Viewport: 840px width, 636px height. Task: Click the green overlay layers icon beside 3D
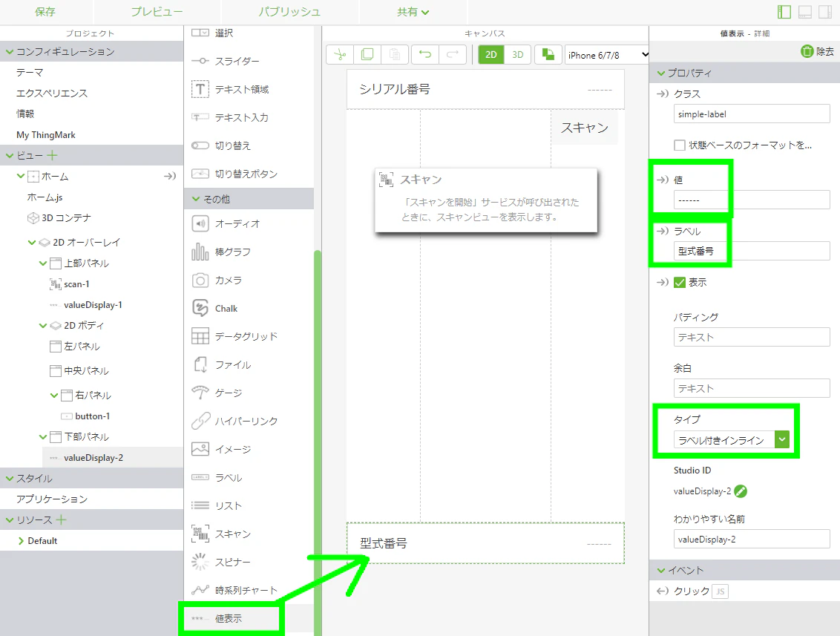548,55
